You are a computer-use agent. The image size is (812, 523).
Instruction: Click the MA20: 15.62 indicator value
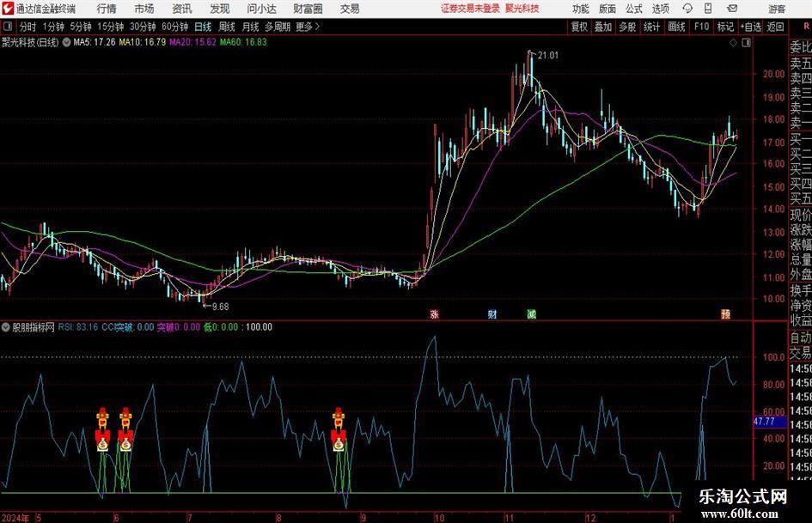point(192,42)
